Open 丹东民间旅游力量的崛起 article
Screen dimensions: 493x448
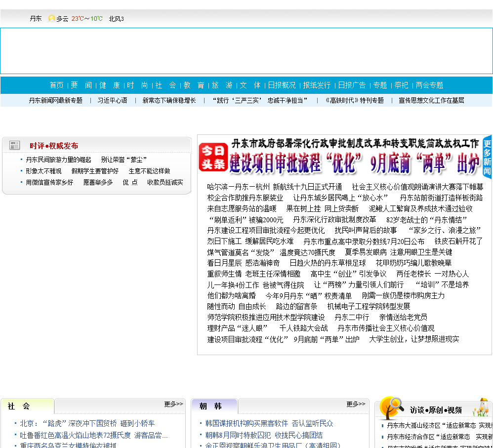tap(58, 160)
